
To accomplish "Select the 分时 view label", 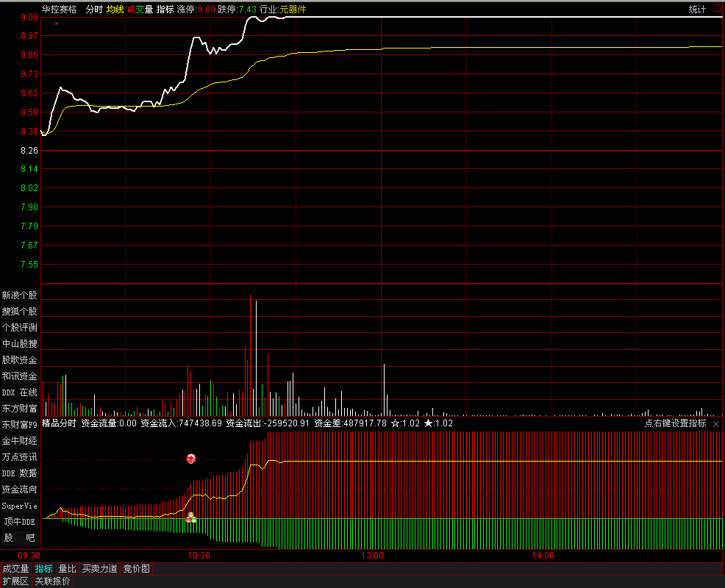I will click(94, 10).
